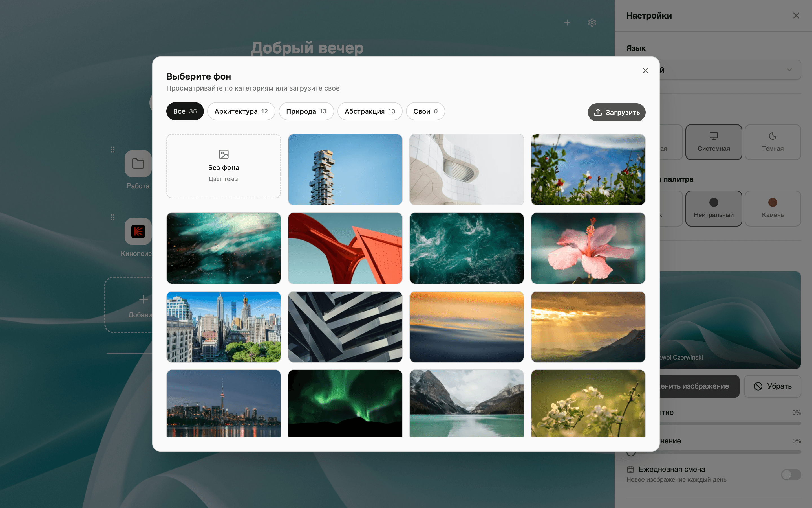Pick the red sculpture thumbnail
Screen dimensions: 812x508
coord(345,248)
